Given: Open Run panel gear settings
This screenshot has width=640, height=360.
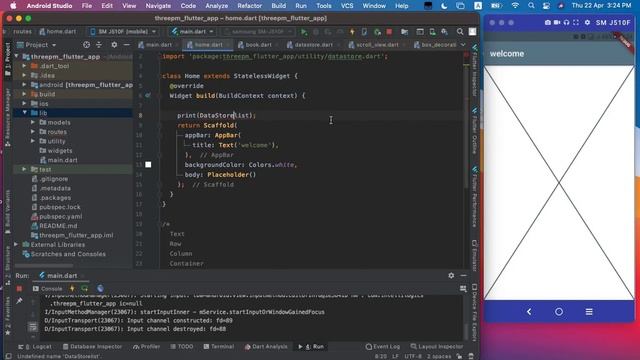Looking at the screenshot, I should tap(451, 276).
